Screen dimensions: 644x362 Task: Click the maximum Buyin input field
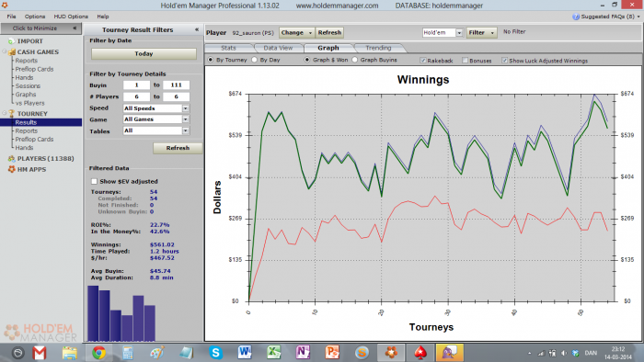[x=177, y=85]
